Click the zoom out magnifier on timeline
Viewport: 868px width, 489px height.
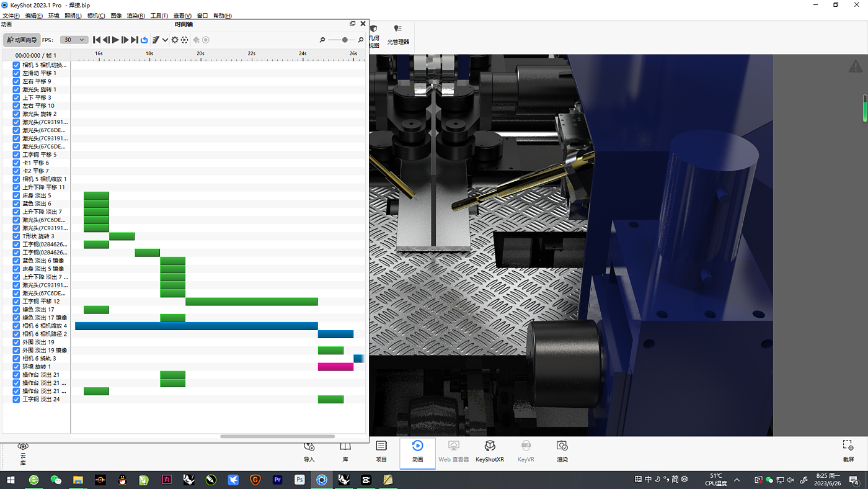[x=322, y=40]
